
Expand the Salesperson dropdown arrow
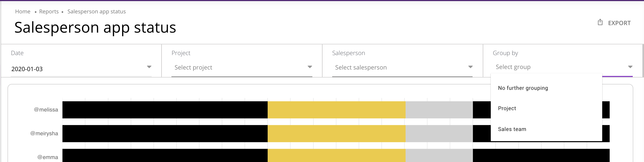(470, 67)
